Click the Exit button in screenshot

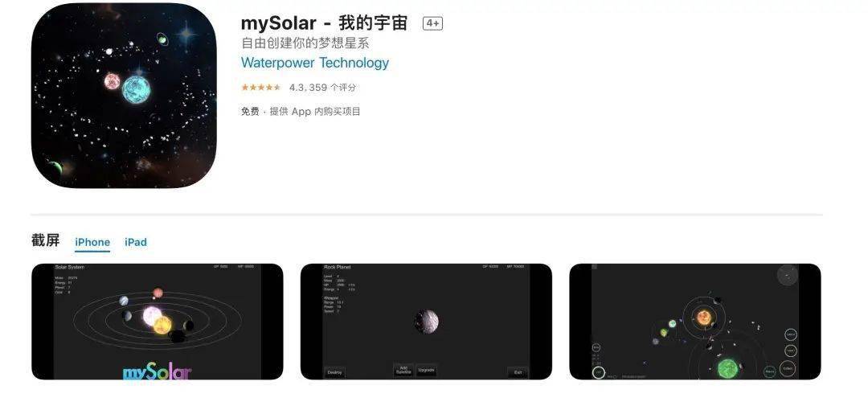(x=518, y=372)
